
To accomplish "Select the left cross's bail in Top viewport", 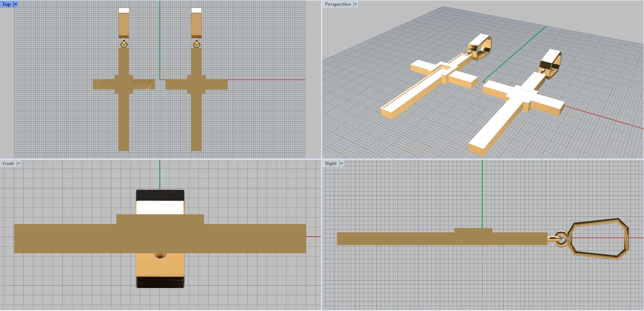I will coord(124,25).
